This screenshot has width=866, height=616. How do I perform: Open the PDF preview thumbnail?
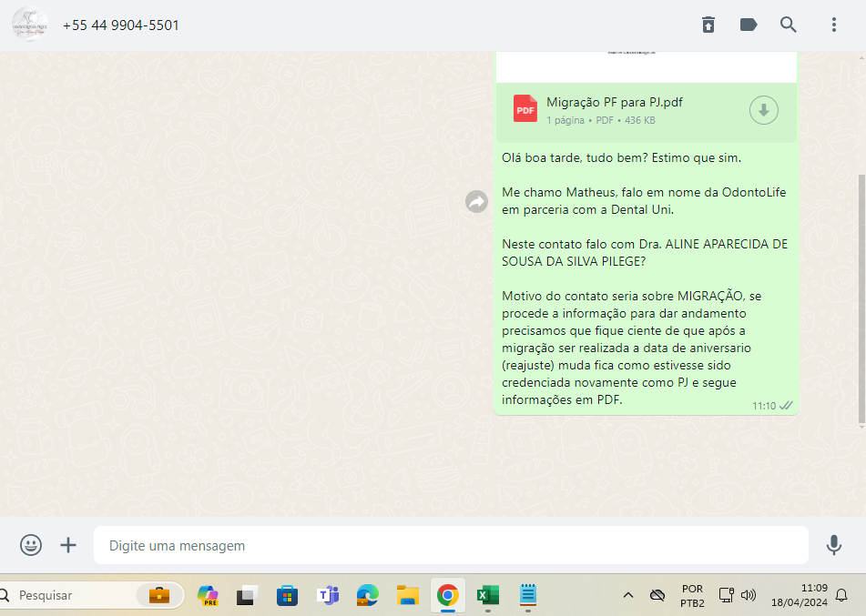tap(647, 66)
